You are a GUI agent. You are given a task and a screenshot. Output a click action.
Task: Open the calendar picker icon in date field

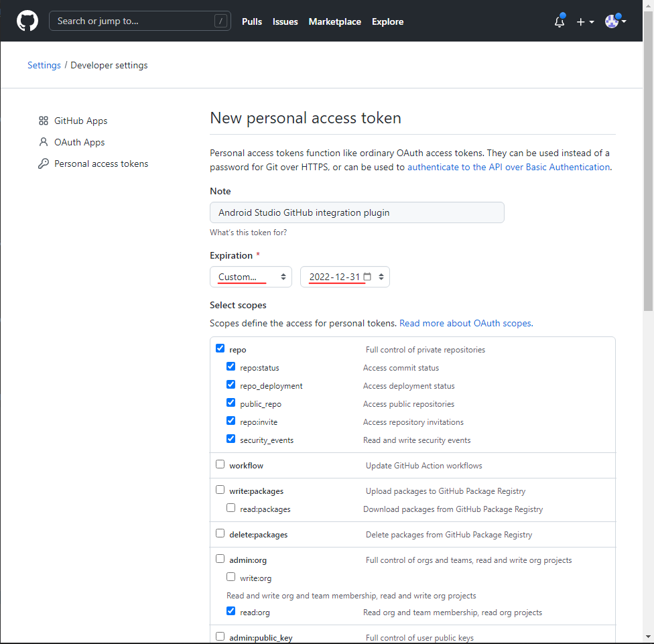367,277
